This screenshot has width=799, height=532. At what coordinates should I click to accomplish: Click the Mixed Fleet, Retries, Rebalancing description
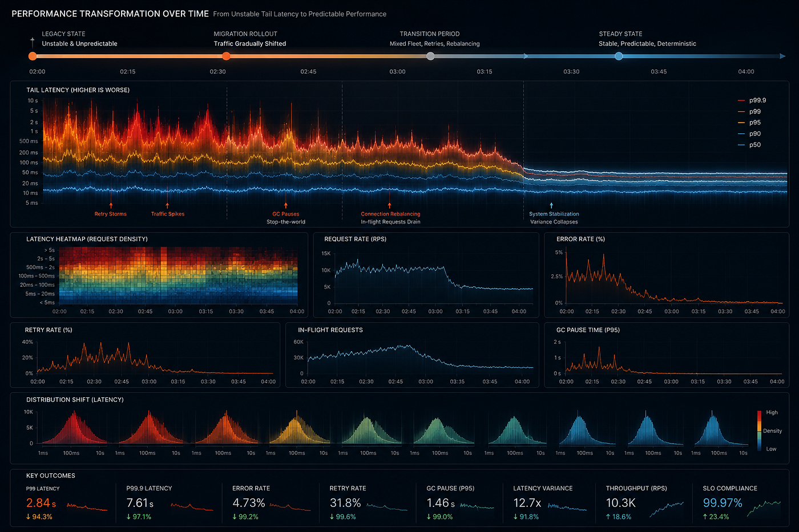435,43
